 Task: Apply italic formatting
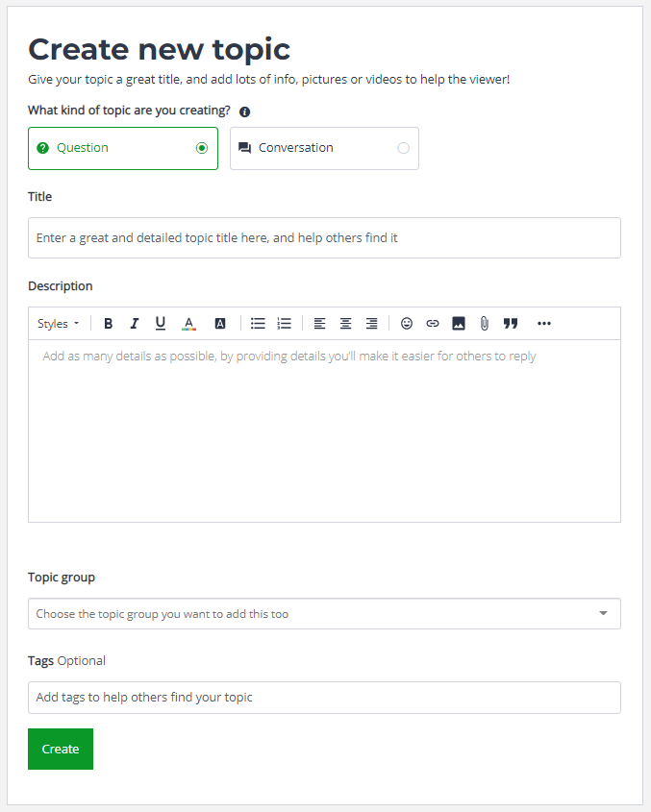coord(135,324)
